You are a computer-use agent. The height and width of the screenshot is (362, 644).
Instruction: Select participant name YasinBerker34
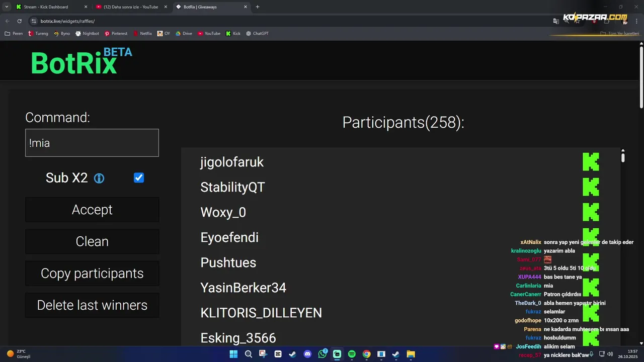pyautogui.click(x=244, y=288)
